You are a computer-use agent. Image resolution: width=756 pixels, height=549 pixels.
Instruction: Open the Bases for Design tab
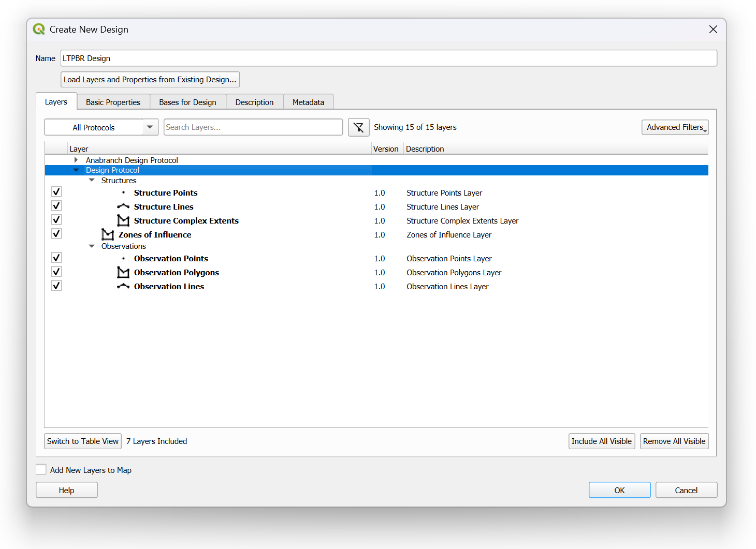[x=187, y=102]
